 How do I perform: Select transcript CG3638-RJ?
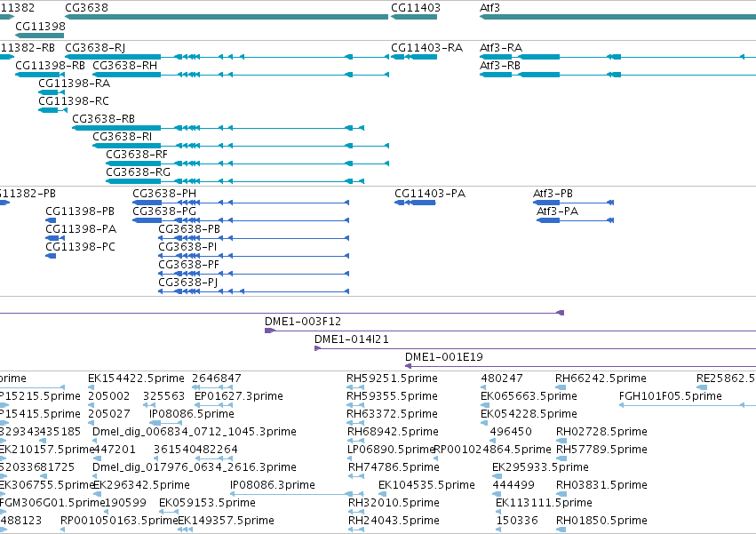[x=227, y=57]
